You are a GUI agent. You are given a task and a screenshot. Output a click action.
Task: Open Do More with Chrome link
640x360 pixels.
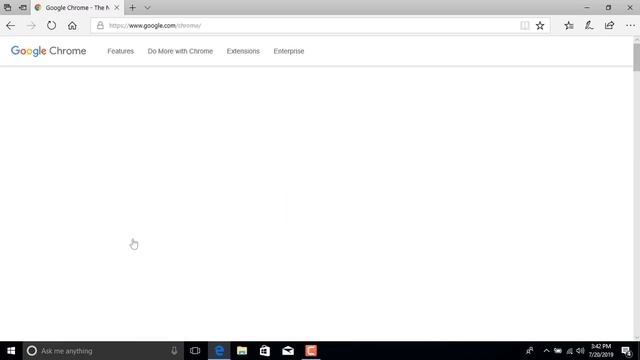(x=180, y=51)
